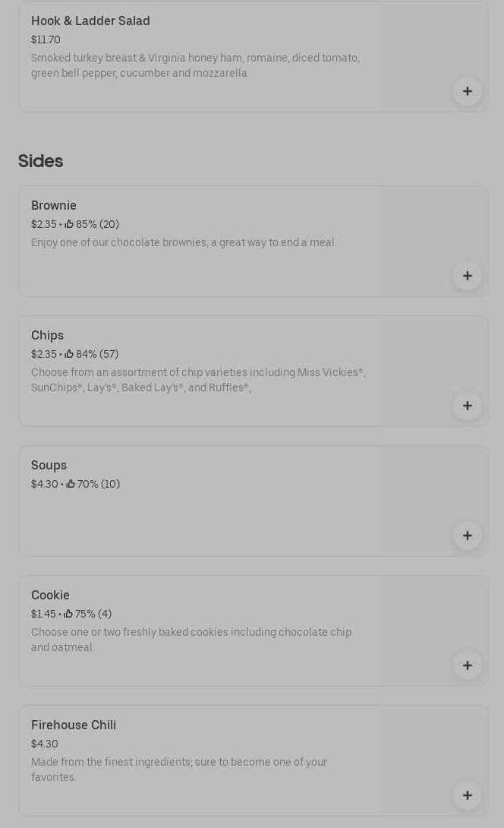Add Cookie using the plus icon
504x828 pixels.
pyautogui.click(x=468, y=665)
